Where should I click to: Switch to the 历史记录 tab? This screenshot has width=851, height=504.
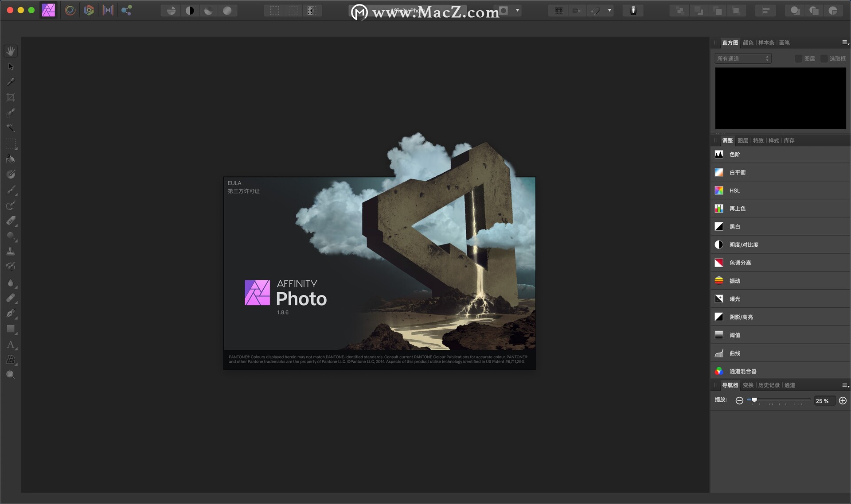[769, 385]
